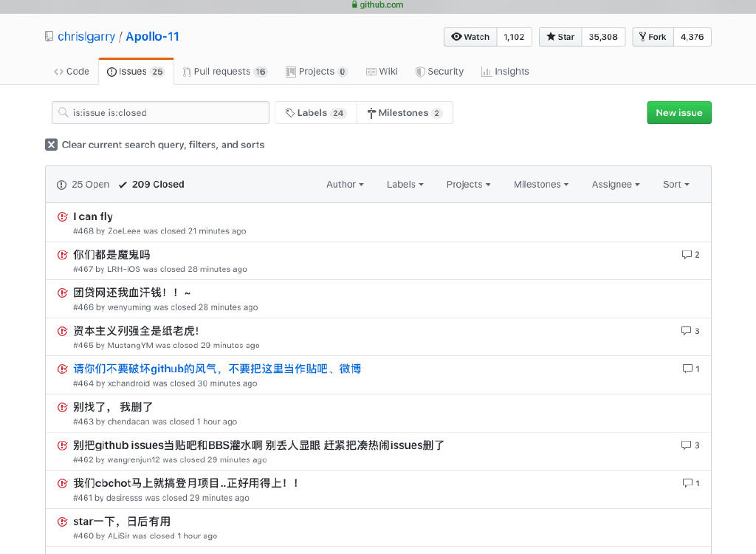Open comments on issue #465
The image size is (756, 554).
[690, 331]
